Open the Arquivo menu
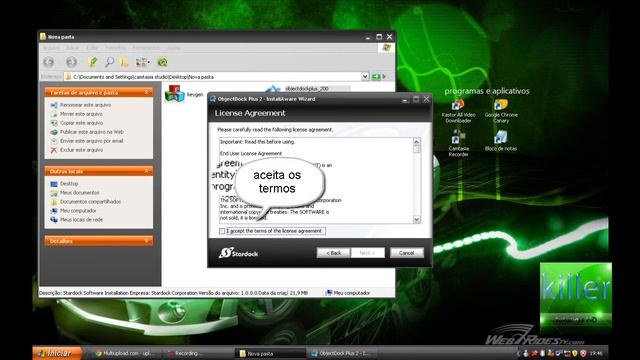Image resolution: width=640 pixels, height=360 pixels. pyautogui.click(x=51, y=48)
